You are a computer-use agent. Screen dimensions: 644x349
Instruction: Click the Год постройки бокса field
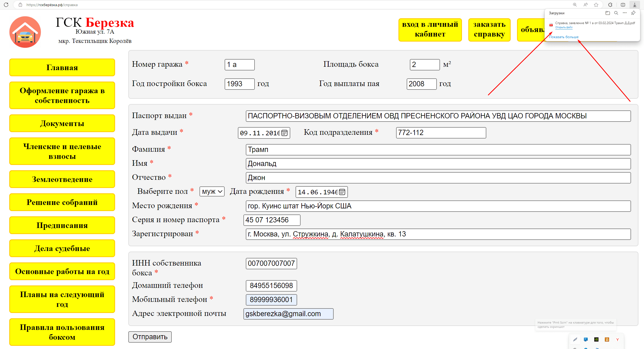pos(240,84)
